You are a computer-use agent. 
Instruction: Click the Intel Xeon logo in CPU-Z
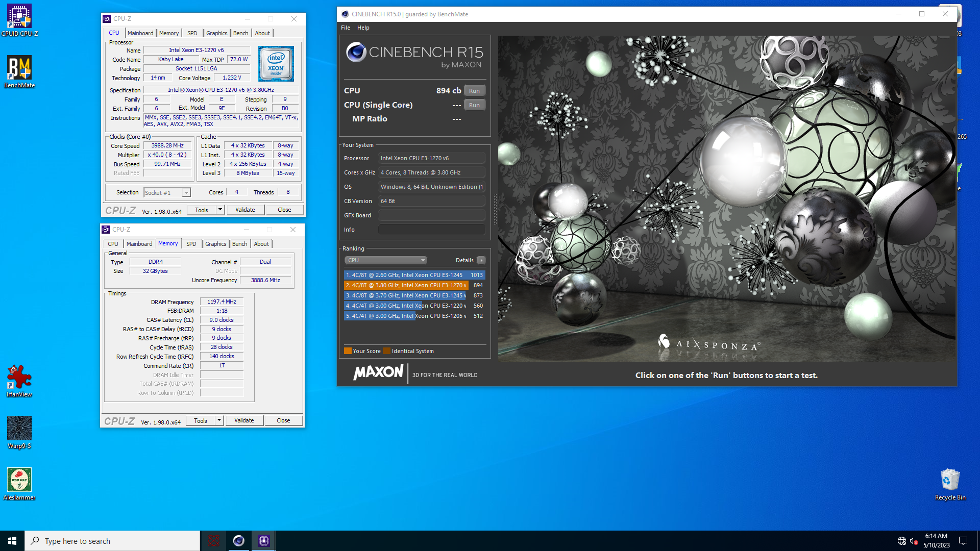click(276, 64)
